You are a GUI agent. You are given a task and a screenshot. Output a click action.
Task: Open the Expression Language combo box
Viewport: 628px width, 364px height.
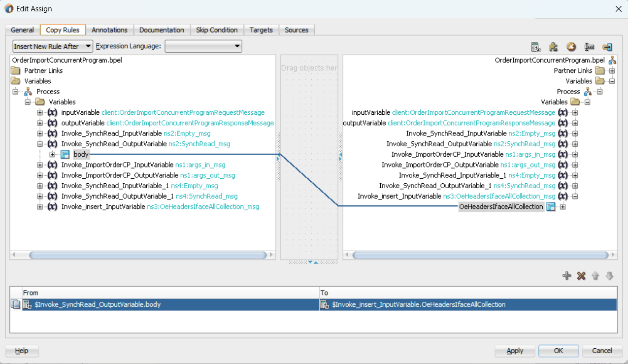click(203, 46)
